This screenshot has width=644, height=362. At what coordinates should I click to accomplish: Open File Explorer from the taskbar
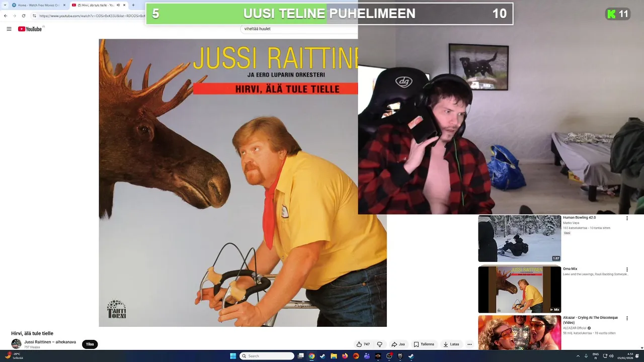click(x=334, y=356)
